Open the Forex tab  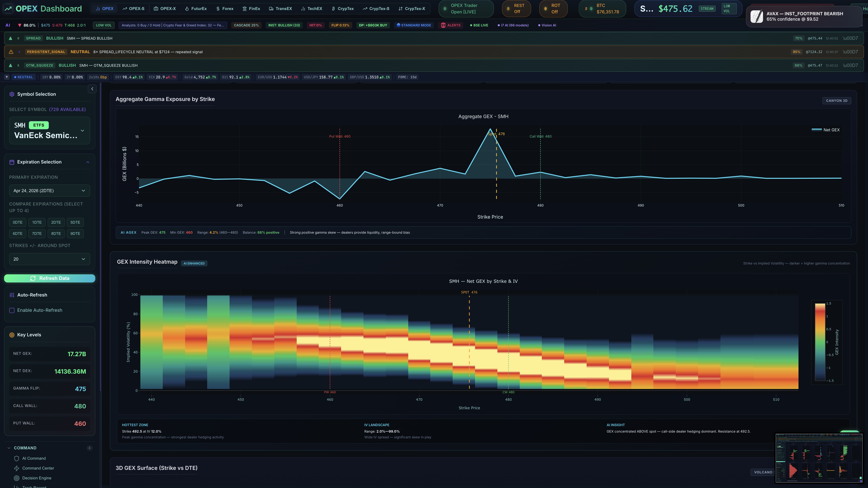click(x=225, y=9)
